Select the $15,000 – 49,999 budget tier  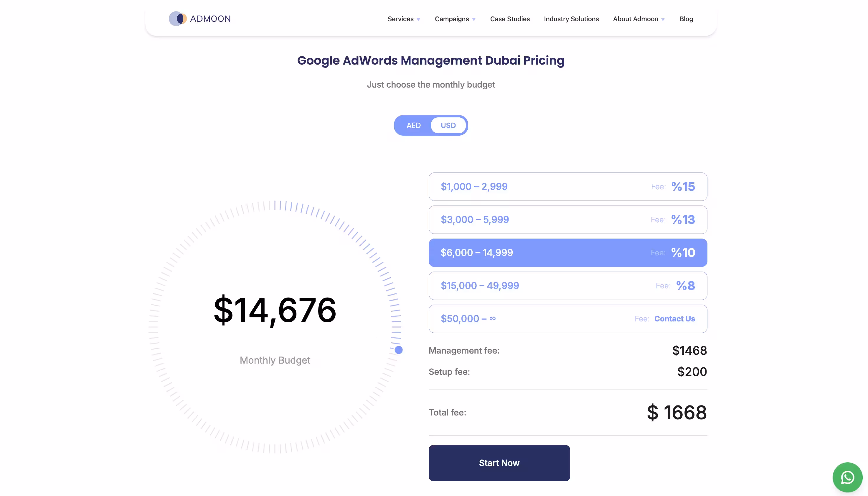coord(567,286)
